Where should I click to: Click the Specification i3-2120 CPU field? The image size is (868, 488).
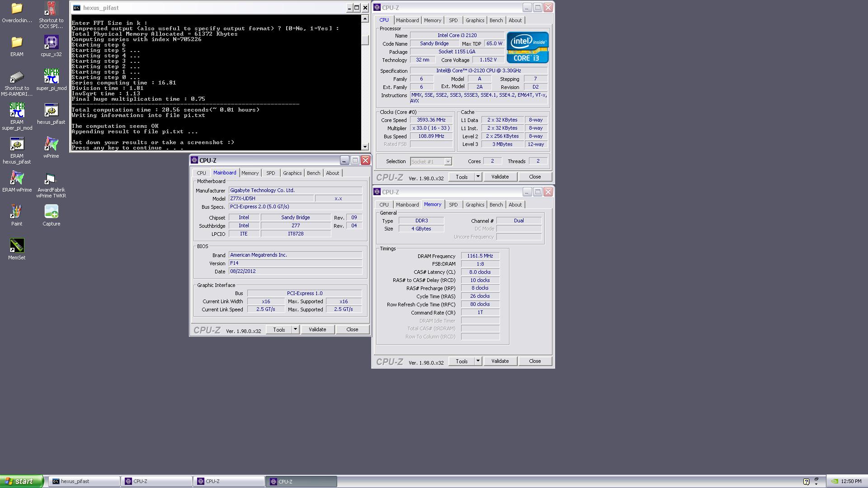pos(478,71)
